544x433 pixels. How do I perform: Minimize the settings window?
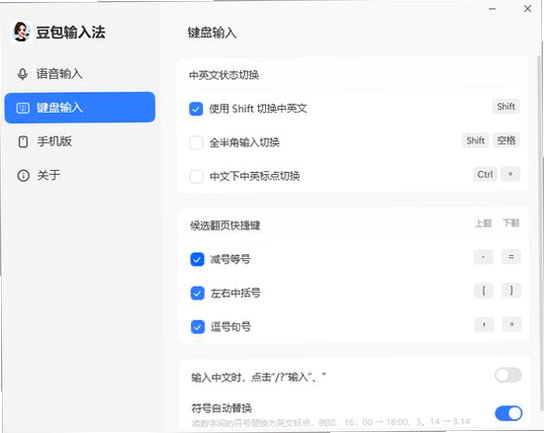[492, 9]
